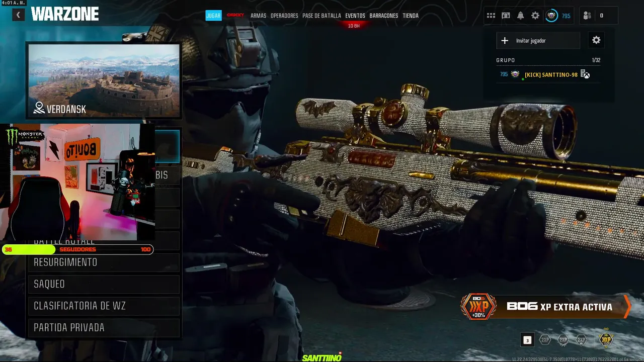Click the 10 8H event timer
The image size is (644, 362).
tap(354, 26)
